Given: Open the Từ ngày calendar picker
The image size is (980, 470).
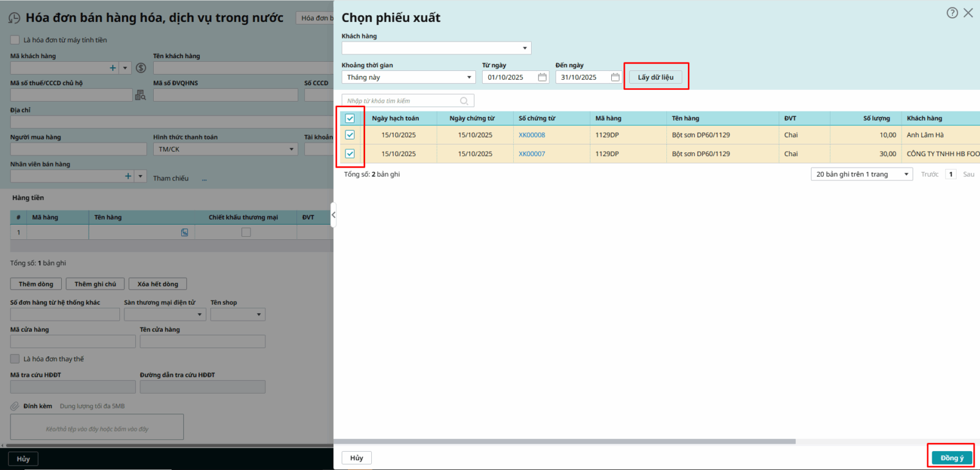Looking at the screenshot, I should (542, 77).
